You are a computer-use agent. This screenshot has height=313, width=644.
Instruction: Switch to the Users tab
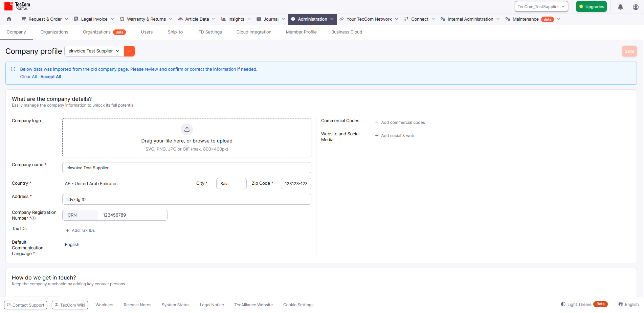pos(147,32)
